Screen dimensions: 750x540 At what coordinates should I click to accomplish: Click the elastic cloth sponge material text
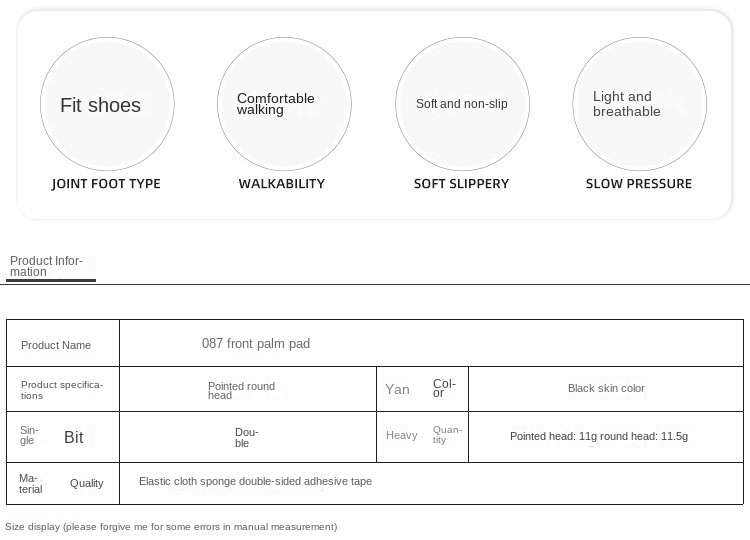pos(255,482)
